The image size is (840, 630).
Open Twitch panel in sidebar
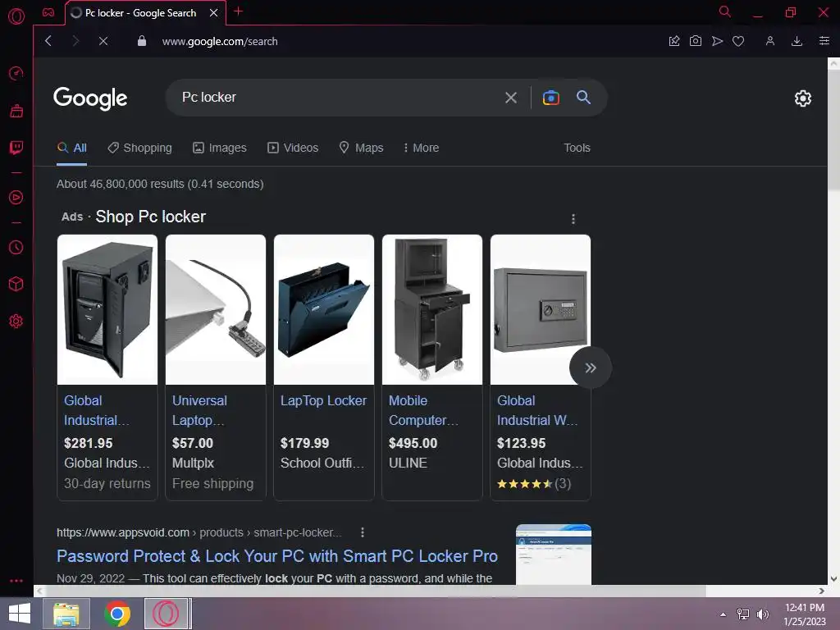(16, 148)
